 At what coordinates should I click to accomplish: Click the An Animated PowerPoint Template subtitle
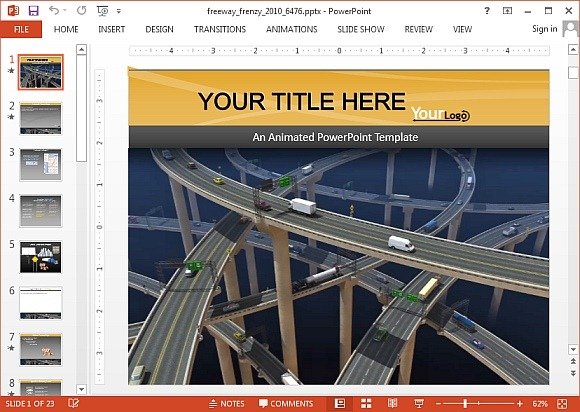coord(335,137)
